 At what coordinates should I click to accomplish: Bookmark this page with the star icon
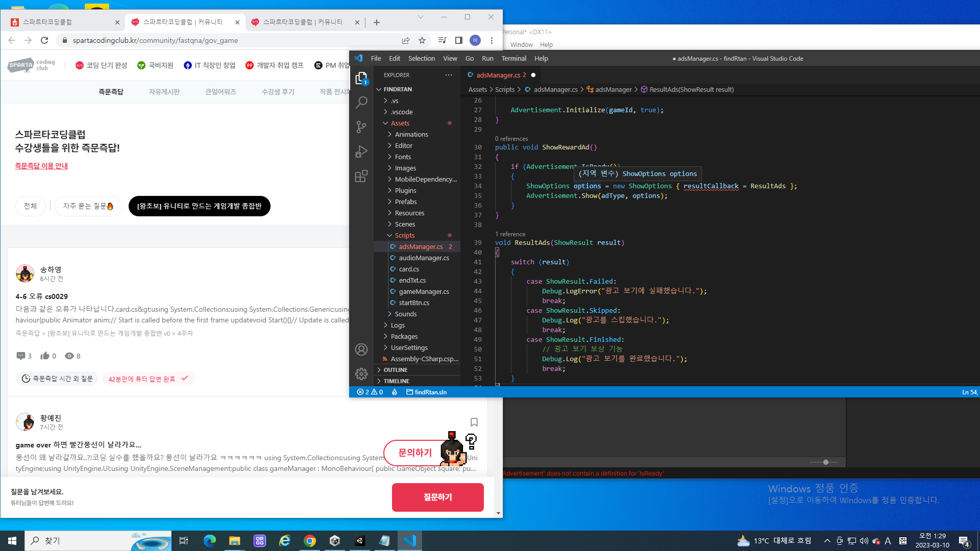422,40
